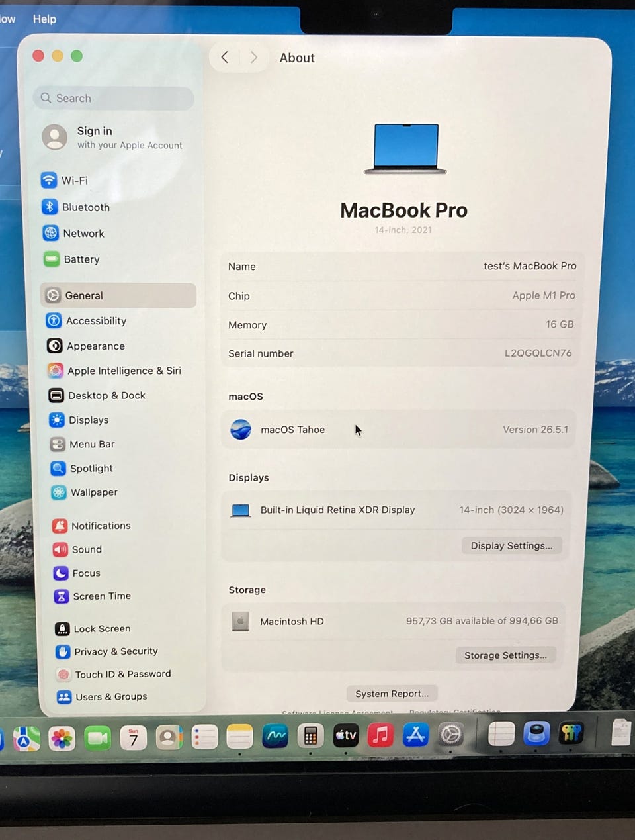Image resolution: width=635 pixels, height=840 pixels.
Task: Open Notifications settings
Action: [92, 526]
